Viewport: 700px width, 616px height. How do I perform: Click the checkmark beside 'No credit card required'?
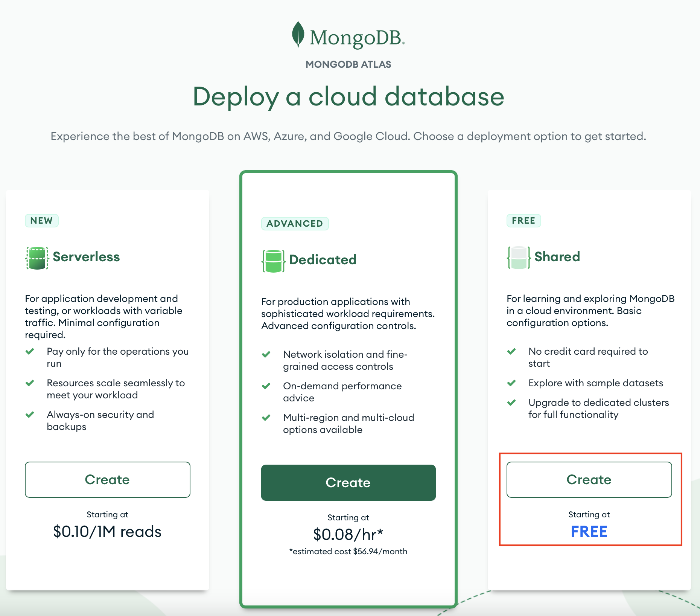pyautogui.click(x=512, y=352)
